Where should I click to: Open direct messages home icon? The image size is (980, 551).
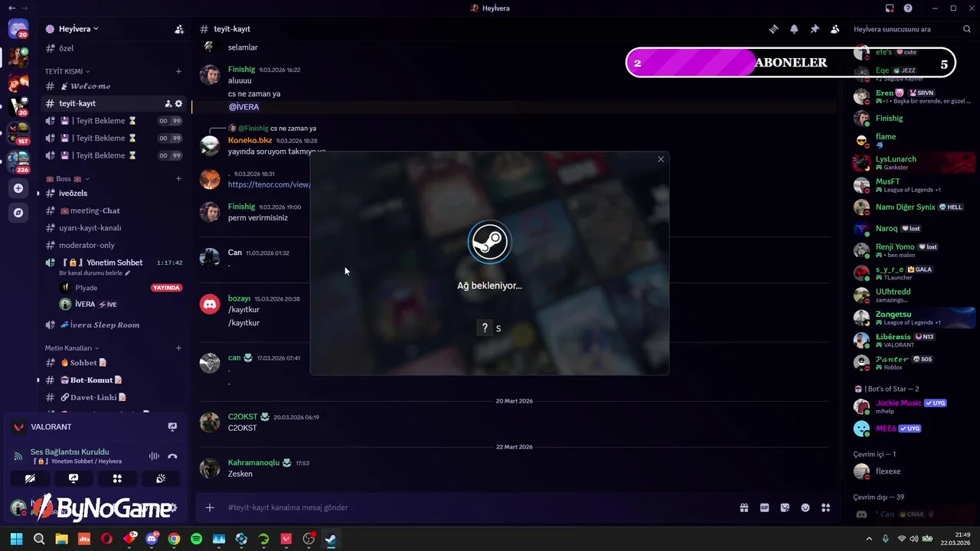point(18,30)
